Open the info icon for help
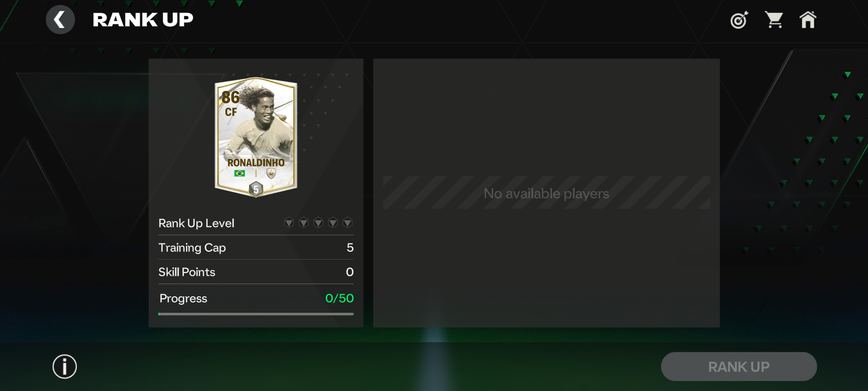868x391 pixels. (x=65, y=366)
